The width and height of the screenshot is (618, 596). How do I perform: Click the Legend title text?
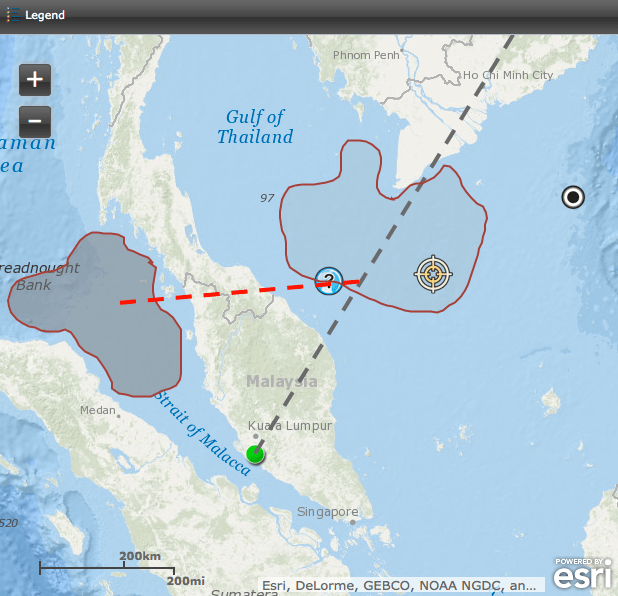coord(45,15)
